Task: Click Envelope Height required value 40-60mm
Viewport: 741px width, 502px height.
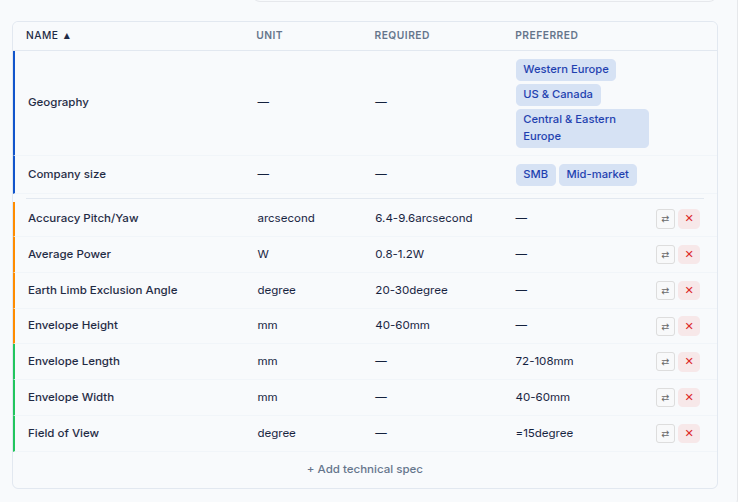Action: coord(403,325)
